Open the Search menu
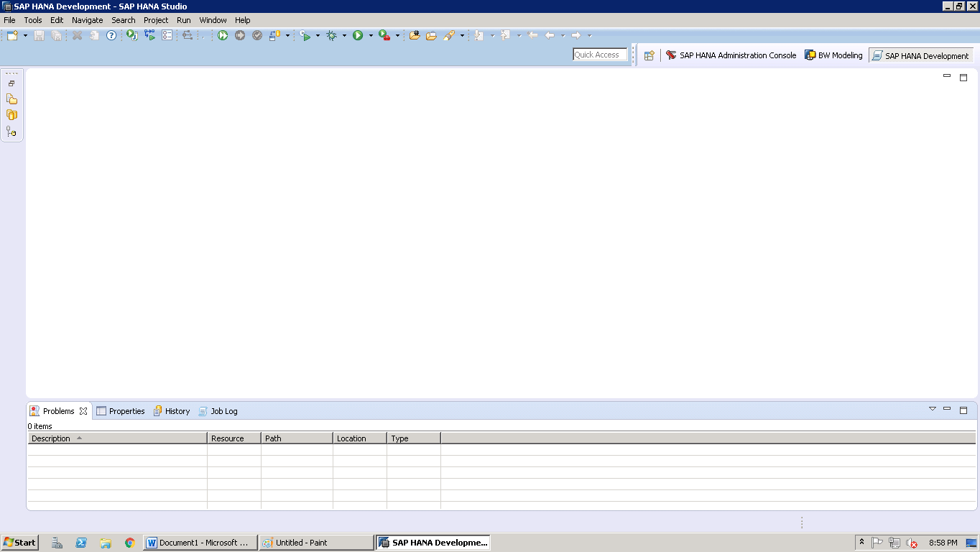 click(x=124, y=20)
